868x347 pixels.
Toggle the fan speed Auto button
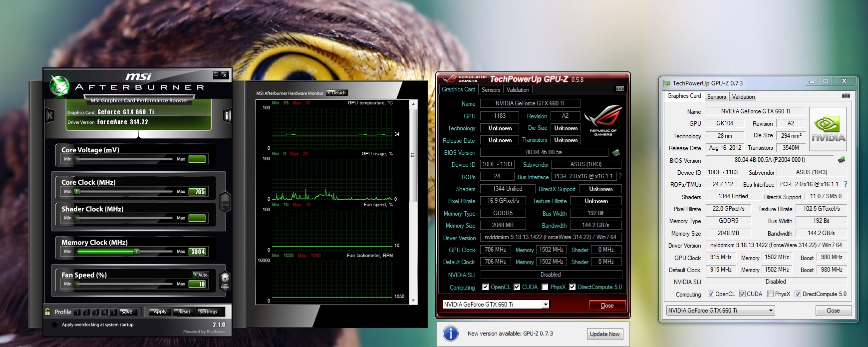[x=201, y=275]
